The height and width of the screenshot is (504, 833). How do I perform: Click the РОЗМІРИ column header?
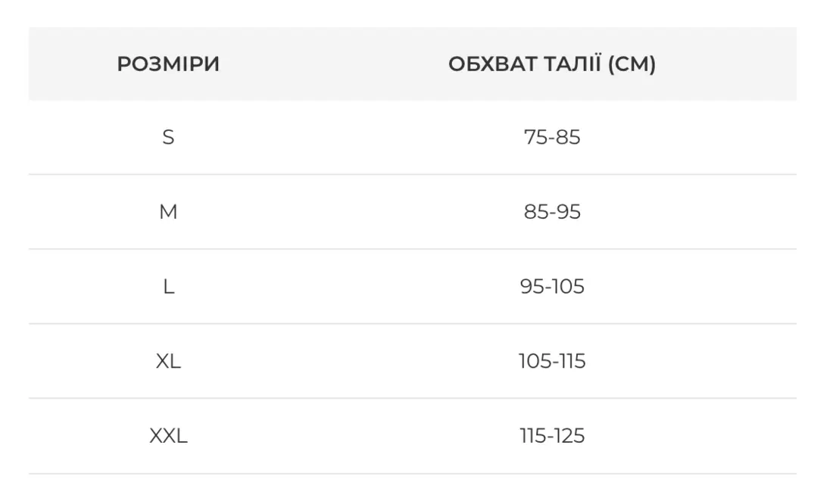tap(168, 64)
